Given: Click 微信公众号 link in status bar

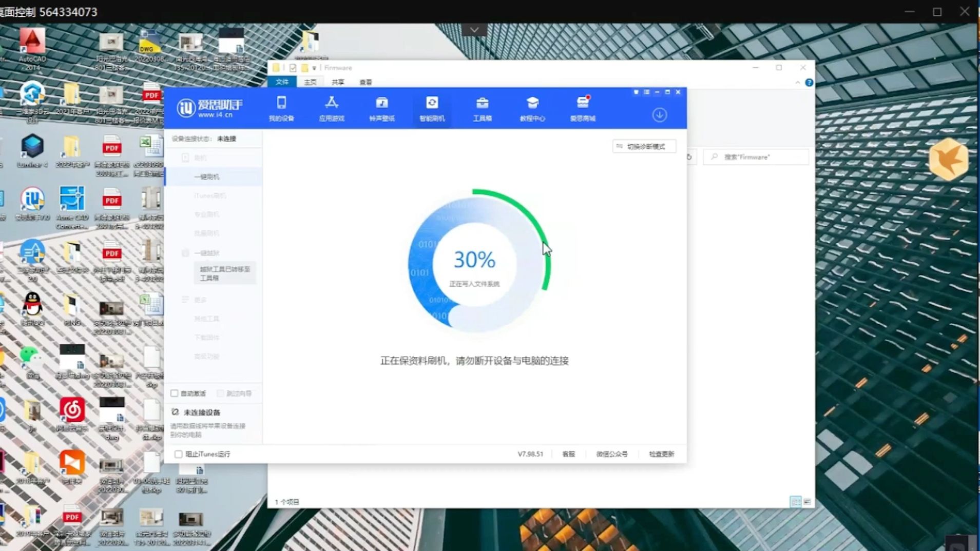Looking at the screenshot, I should click(x=611, y=454).
